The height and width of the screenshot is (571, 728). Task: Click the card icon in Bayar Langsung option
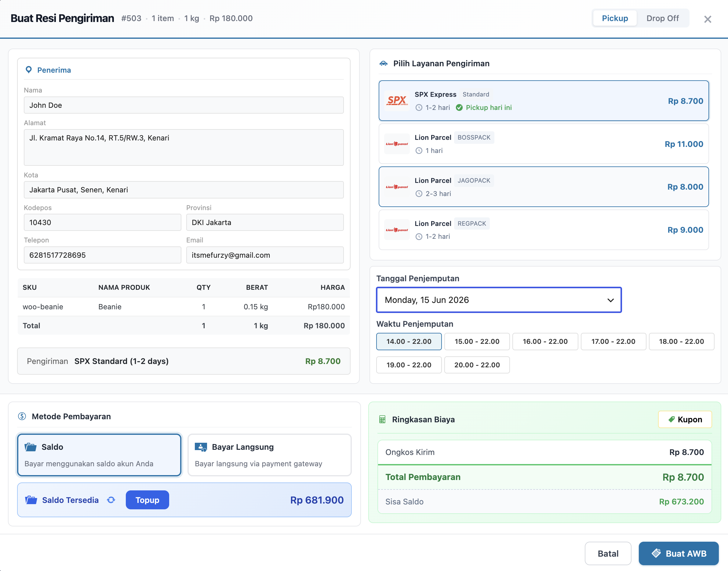click(201, 447)
